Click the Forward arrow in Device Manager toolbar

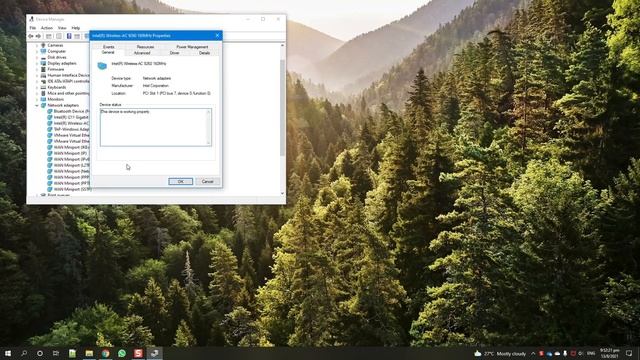coord(38,36)
